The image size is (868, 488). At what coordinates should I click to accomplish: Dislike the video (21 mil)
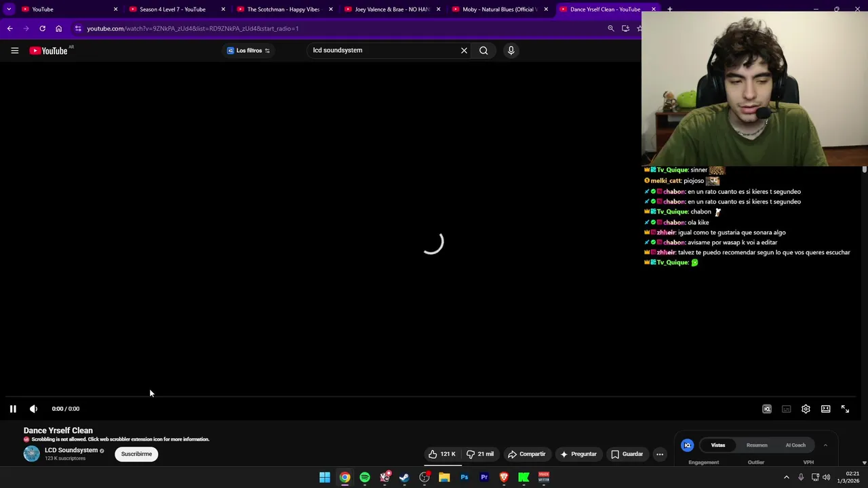[x=480, y=454]
